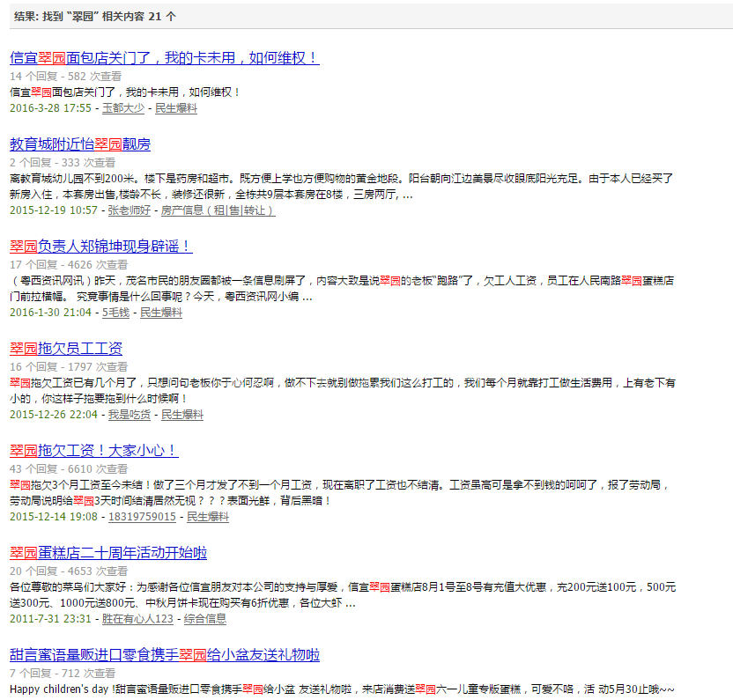733x700 pixels.
Task: Click snippet starting （粤西资讯网讯）昨天
Action: 342,289
